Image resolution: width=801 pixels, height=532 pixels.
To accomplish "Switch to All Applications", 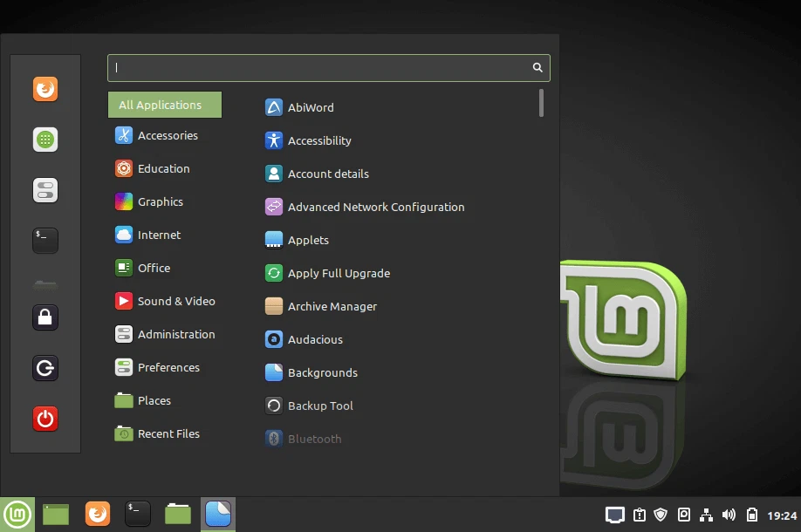I will (164, 104).
